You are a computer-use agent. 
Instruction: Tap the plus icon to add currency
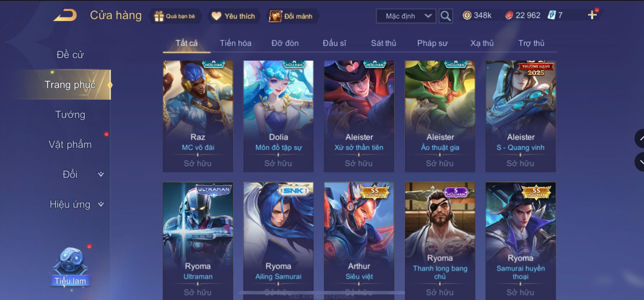(592, 15)
